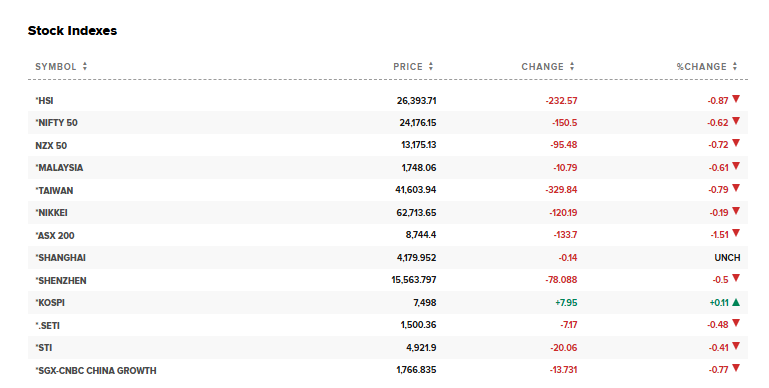Viewport: 769px width, 388px height.
Task: Click the CHANGE column header text
Action: point(542,67)
